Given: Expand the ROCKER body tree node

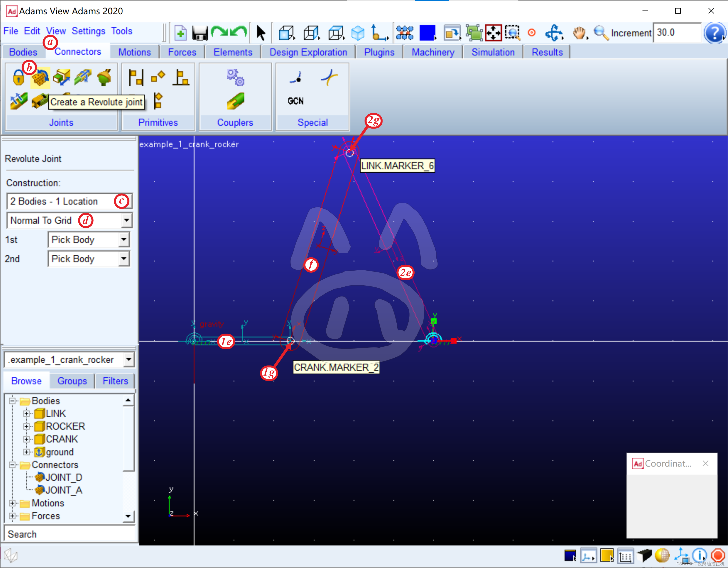Looking at the screenshot, I should coord(26,426).
